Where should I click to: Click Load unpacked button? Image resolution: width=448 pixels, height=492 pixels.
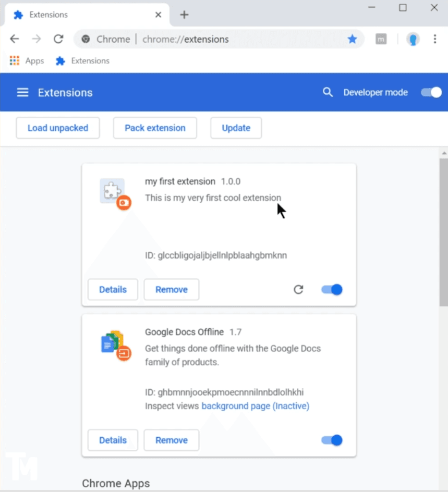click(58, 128)
